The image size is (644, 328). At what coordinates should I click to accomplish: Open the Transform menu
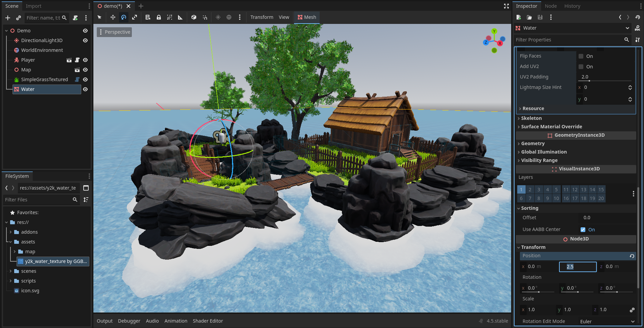pos(262,17)
